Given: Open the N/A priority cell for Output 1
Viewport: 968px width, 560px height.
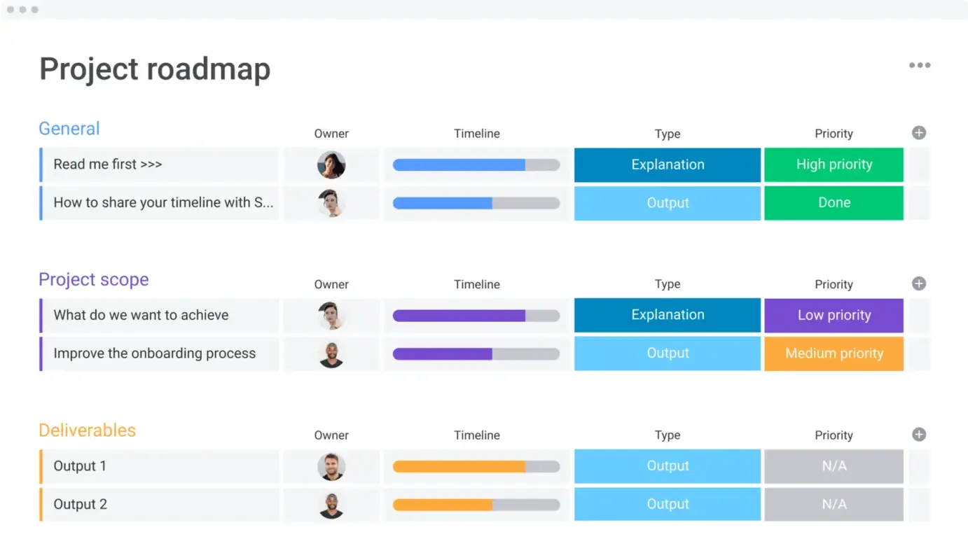Looking at the screenshot, I should click(x=834, y=466).
